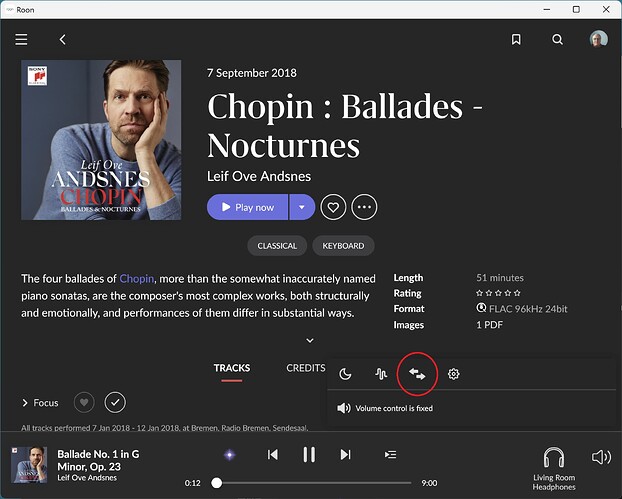Open Roon Radio sparkle icon

point(230,455)
